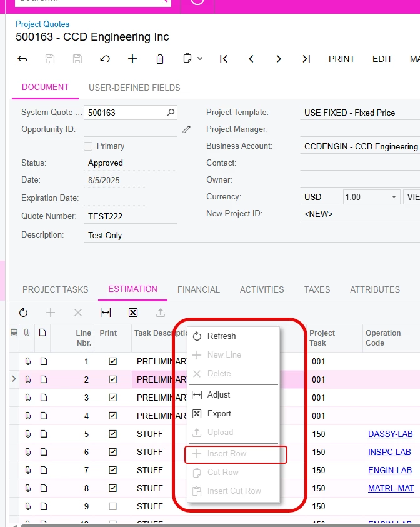
Task: Switch to the User-Defined Fields tab
Action: (134, 88)
